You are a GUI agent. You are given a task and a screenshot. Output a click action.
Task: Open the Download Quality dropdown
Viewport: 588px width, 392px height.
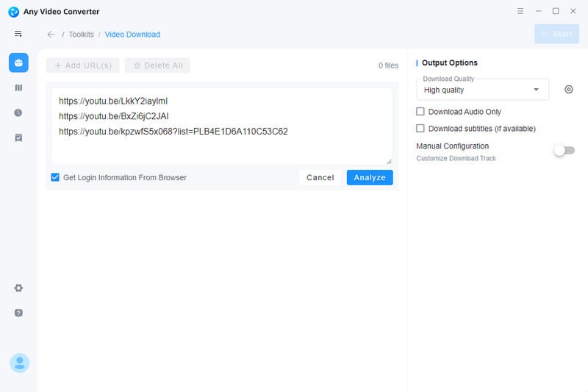[482, 90]
